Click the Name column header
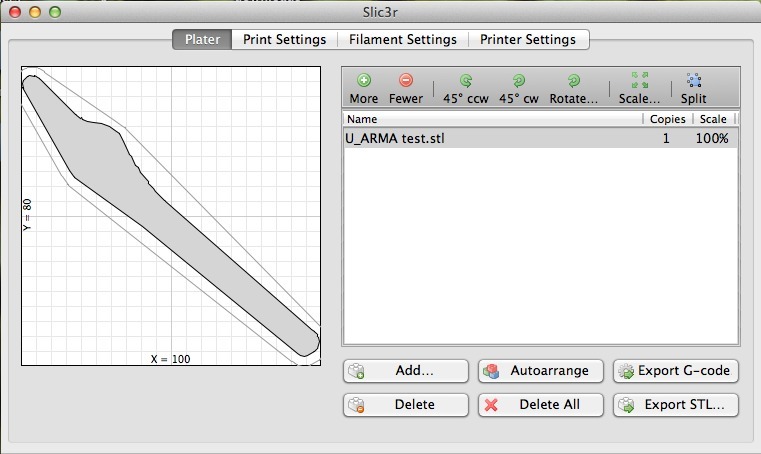761x454 pixels. (490, 119)
